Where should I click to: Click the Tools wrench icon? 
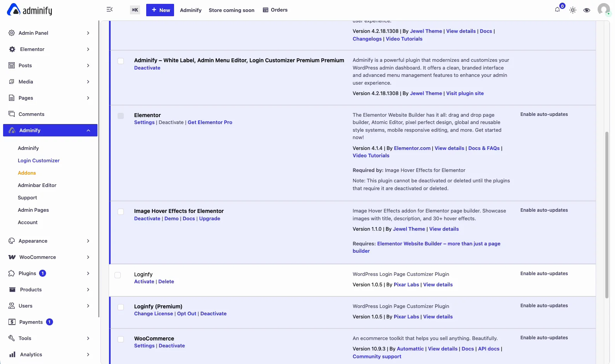(12, 338)
